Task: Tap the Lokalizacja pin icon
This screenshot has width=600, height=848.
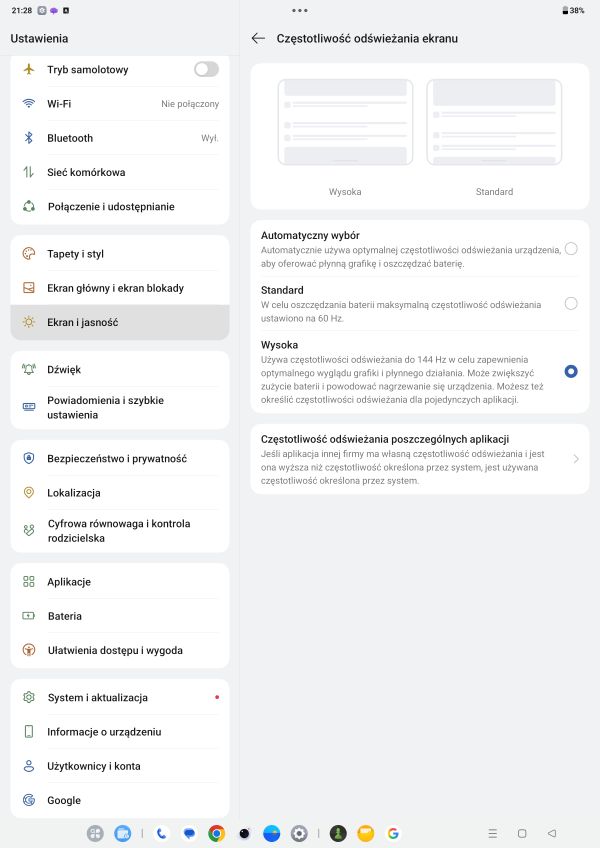Action: click(x=29, y=493)
